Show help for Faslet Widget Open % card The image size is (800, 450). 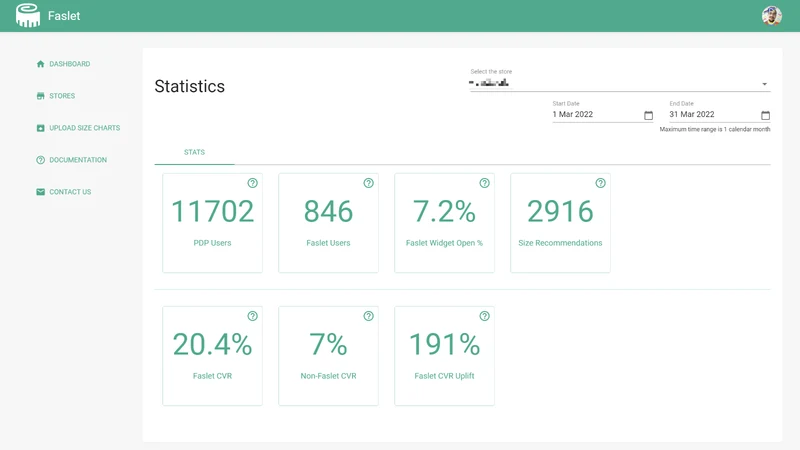click(x=484, y=183)
